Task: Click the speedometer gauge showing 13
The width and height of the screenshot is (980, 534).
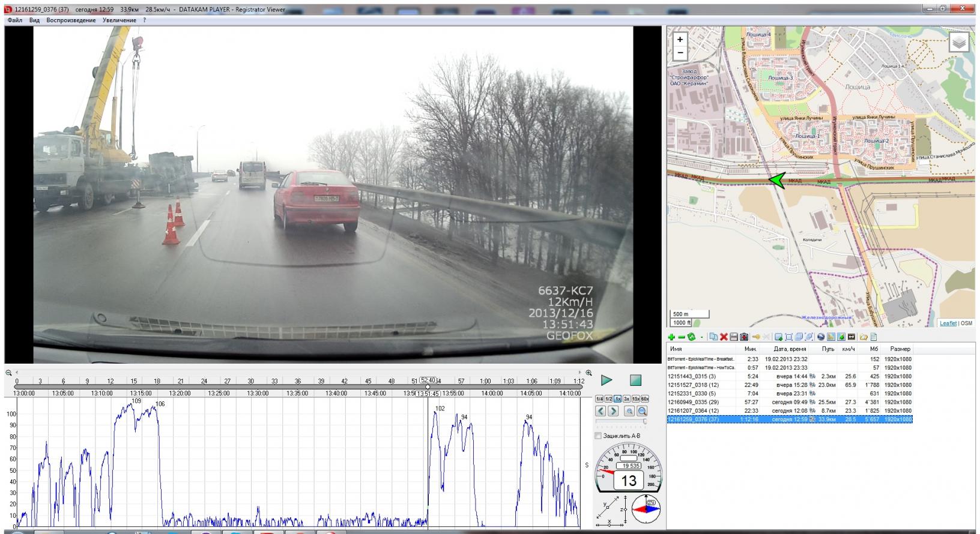Action: [x=628, y=469]
